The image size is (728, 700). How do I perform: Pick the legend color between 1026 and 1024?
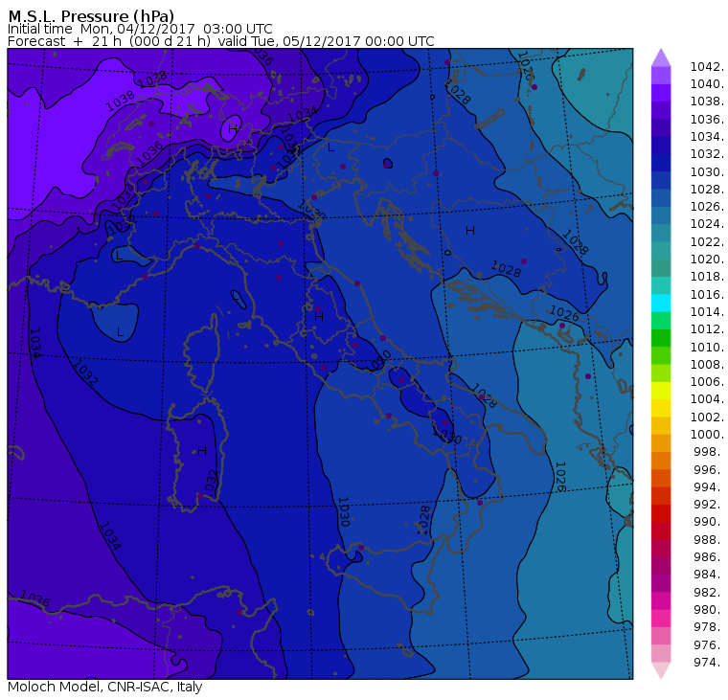(661, 215)
